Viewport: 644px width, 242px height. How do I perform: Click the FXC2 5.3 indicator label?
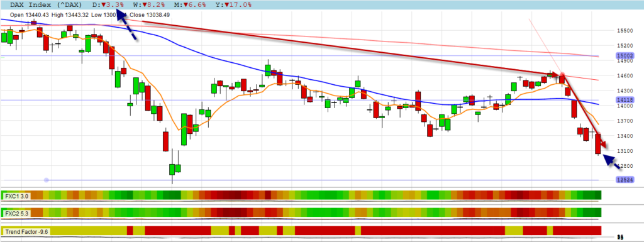coord(16,213)
